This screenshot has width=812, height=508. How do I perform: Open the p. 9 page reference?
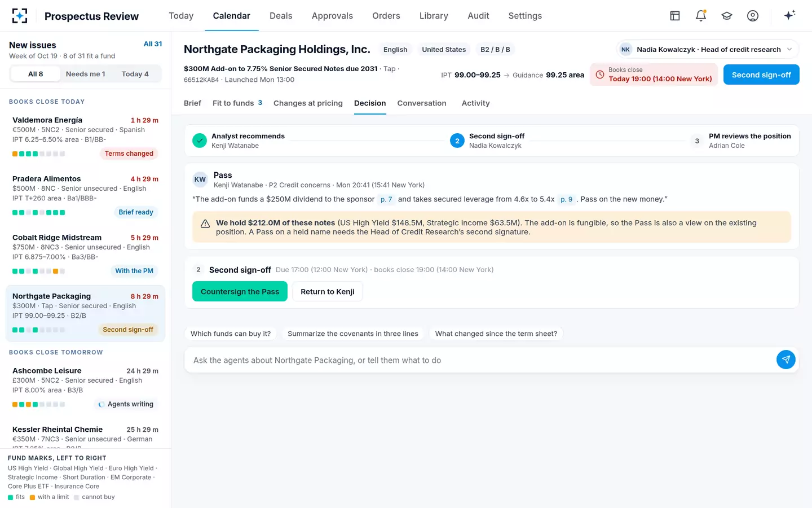566,199
